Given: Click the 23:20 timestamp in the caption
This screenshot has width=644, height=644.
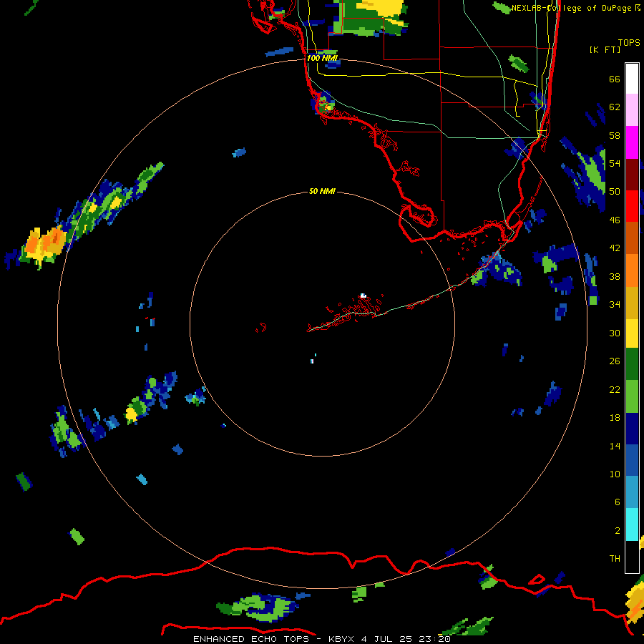Looking at the screenshot, I should point(434,639).
